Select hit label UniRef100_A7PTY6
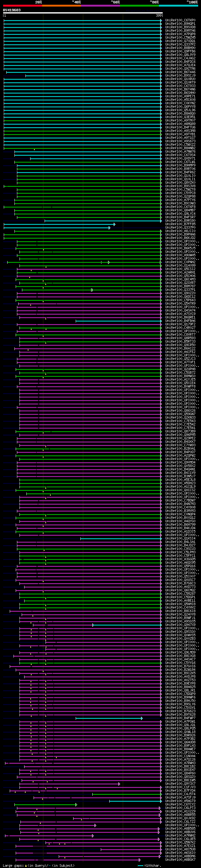This screenshot has width=201, height=868. point(180,200)
